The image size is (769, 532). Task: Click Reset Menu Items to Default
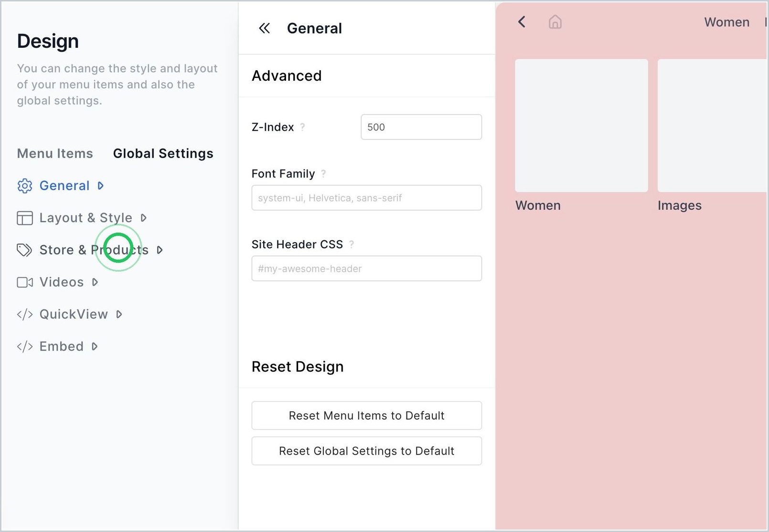pos(367,415)
